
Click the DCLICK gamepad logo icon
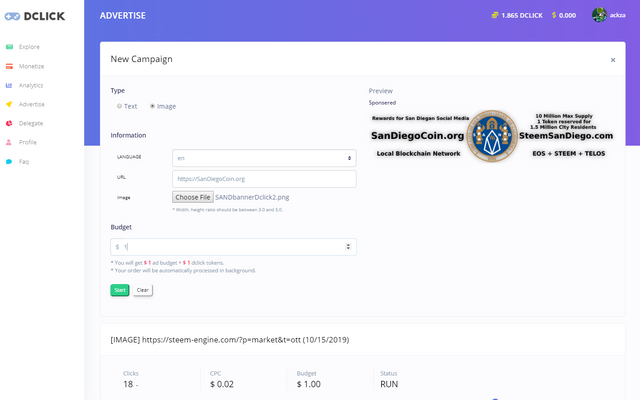point(12,16)
